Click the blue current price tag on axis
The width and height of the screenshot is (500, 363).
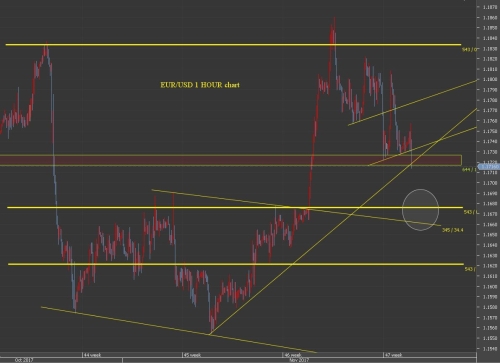[x=489, y=167]
